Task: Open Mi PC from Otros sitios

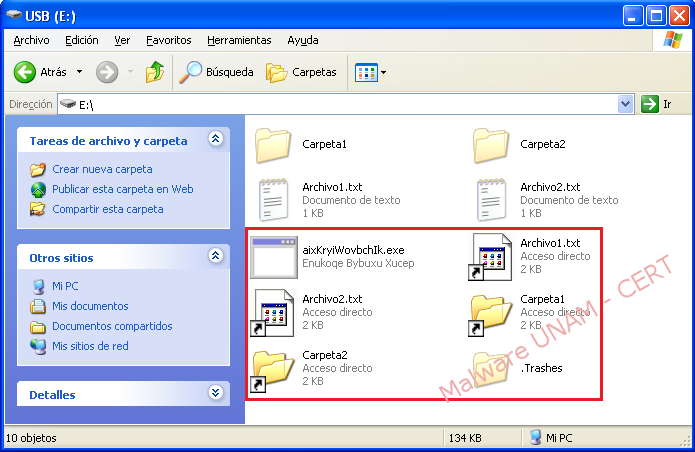Action: pos(65,286)
